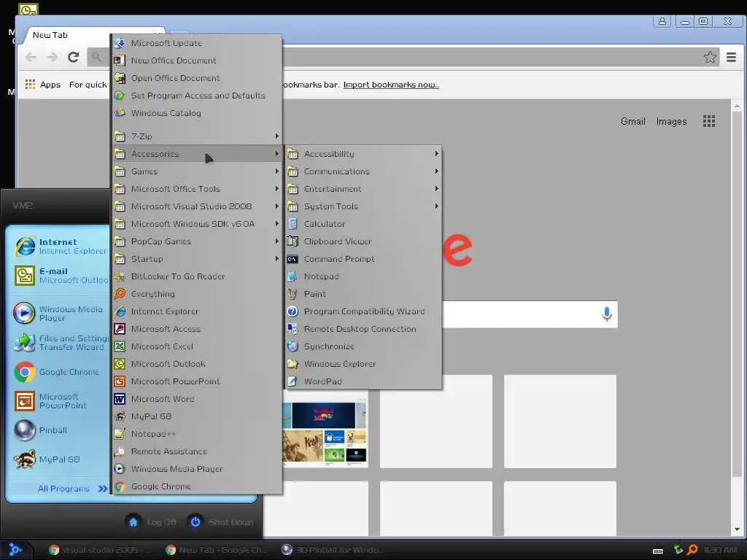Open Files and Settings Transfer Wizard

pos(60,343)
